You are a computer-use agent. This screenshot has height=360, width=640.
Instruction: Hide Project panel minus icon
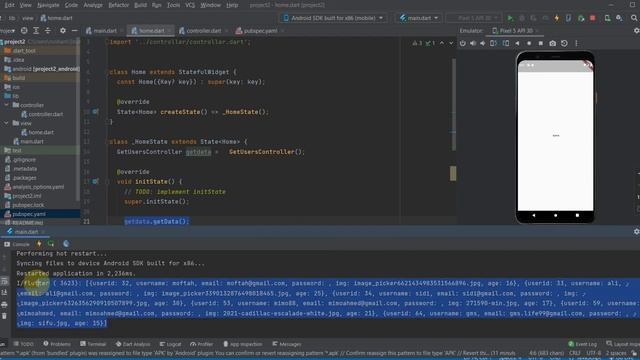[74, 31]
